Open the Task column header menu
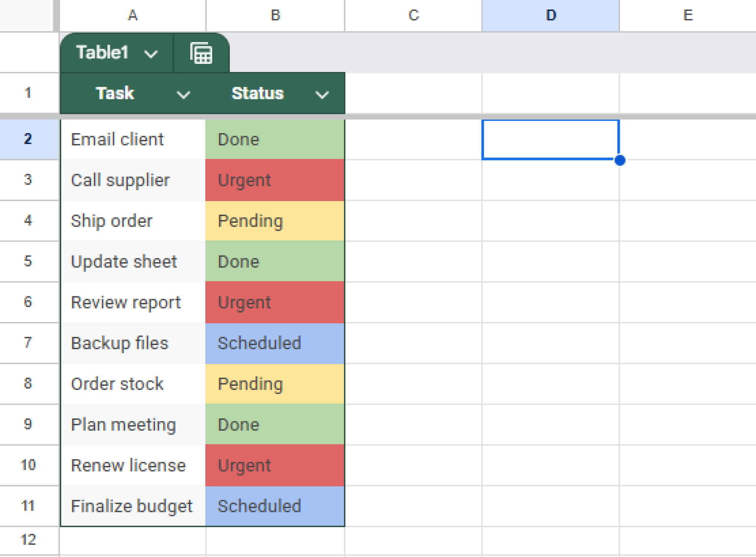 (183, 94)
